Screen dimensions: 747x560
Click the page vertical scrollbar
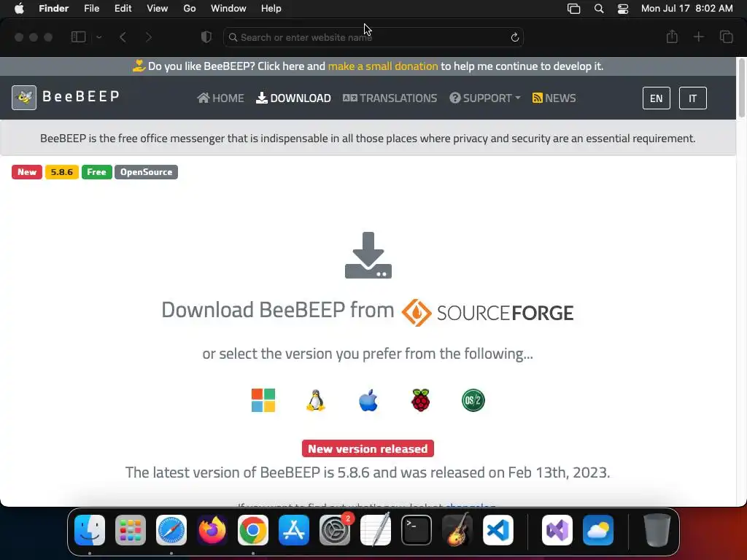(741, 87)
